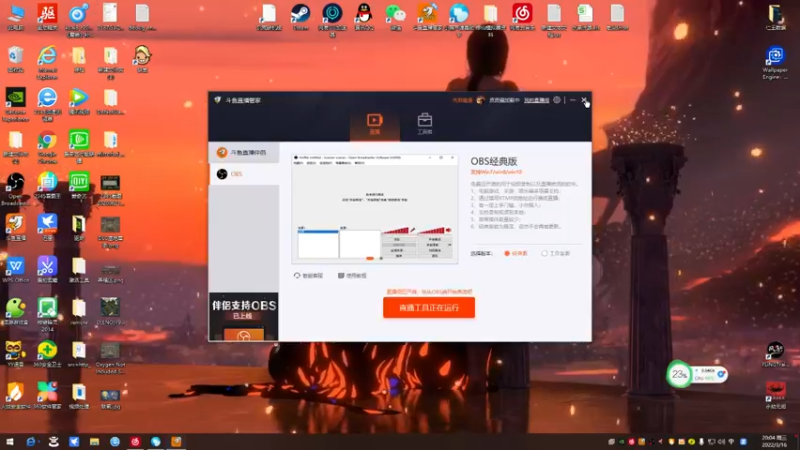Open the NetEase Cloud Music desktop shortcut

pos(522,17)
